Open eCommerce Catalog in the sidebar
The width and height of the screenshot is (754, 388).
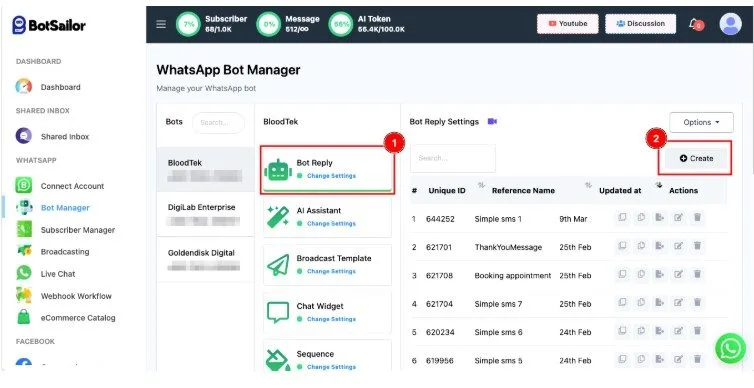pos(65,318)
